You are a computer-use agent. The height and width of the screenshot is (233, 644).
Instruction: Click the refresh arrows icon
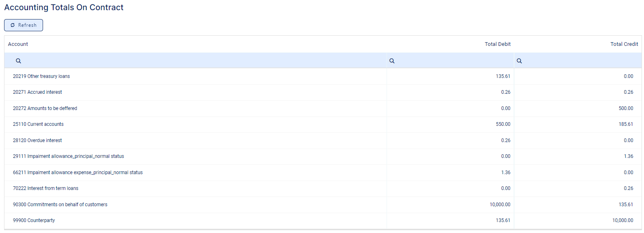coord(13,25)
